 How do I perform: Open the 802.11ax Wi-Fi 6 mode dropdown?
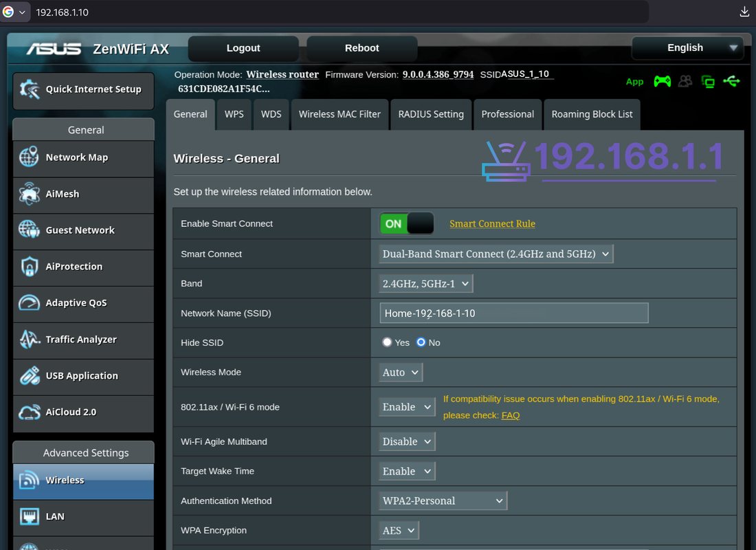tap(407, 407)
